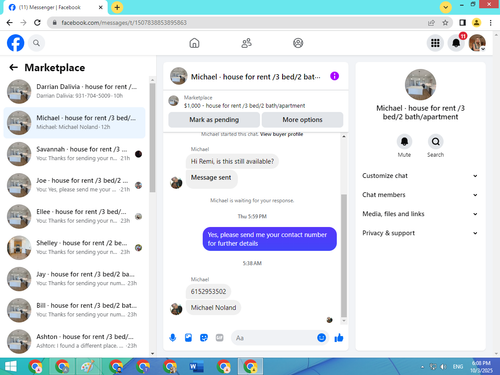Image resolution: width=500 pixels, height=375 pixels.
Task: Share this page icon in address bar
Action: click(x=431, y=23)
